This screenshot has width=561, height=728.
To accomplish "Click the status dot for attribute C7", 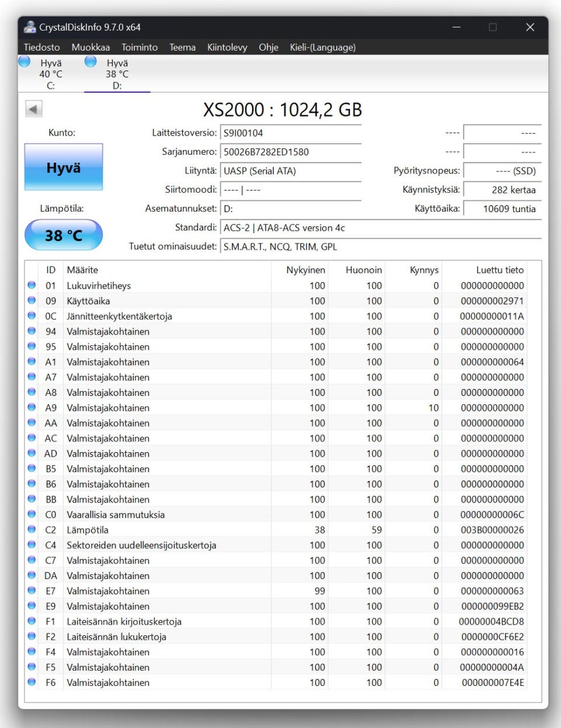I will tap(32, 560).
